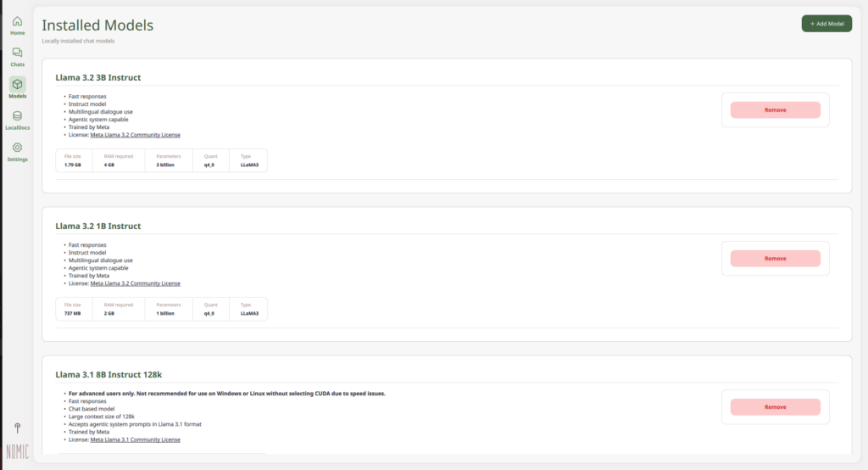Click 'Chat based model' bullet
Viewport: 868px width, 470px height.
coord(92,408)
